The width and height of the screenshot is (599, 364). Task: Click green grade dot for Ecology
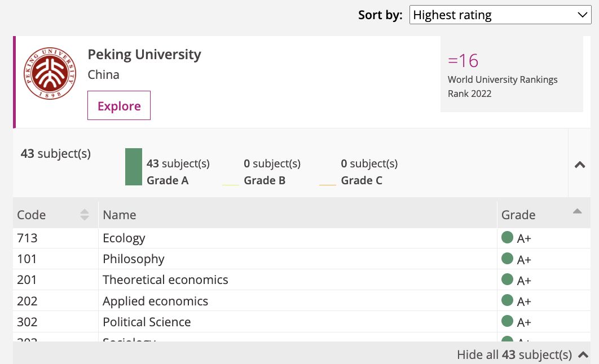pyautogui.click(x=507, y=238)
